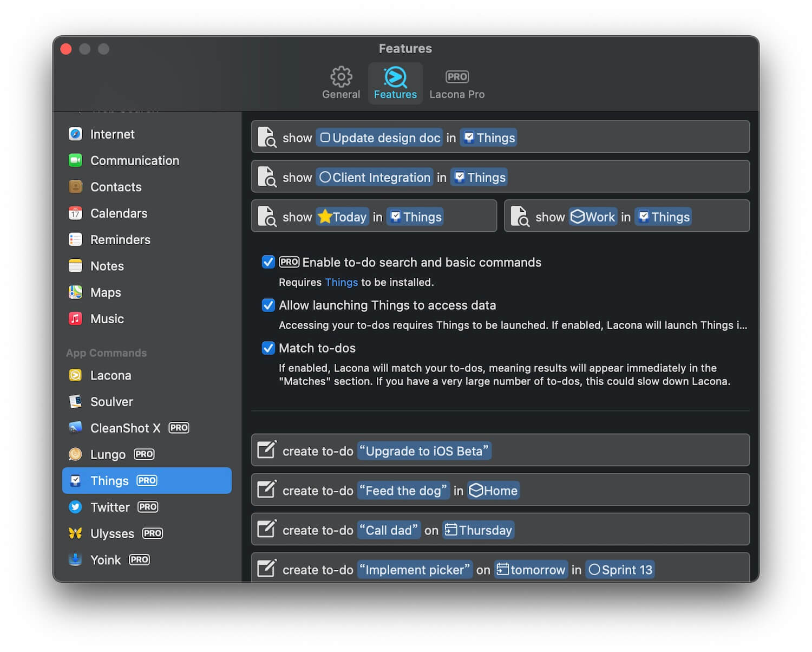Screen dimensions: 812x652
Task: Click the Reminders list icon
Action: pos(75,239)
